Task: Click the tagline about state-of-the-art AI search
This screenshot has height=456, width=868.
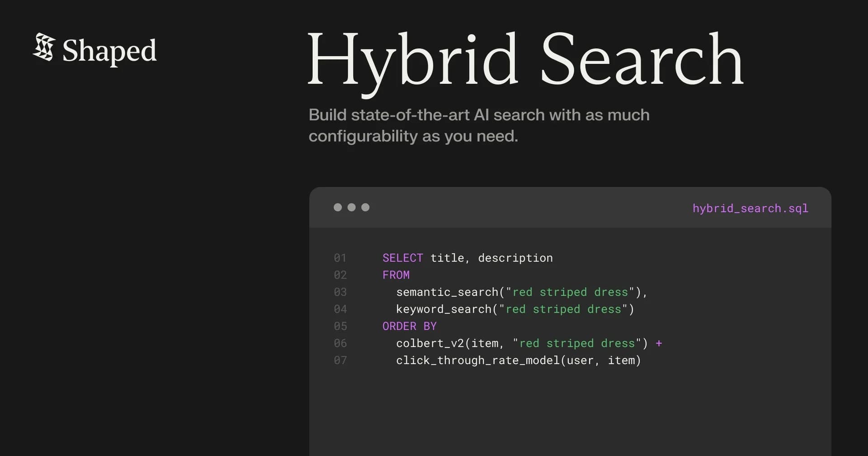Action: click(479, 125)
